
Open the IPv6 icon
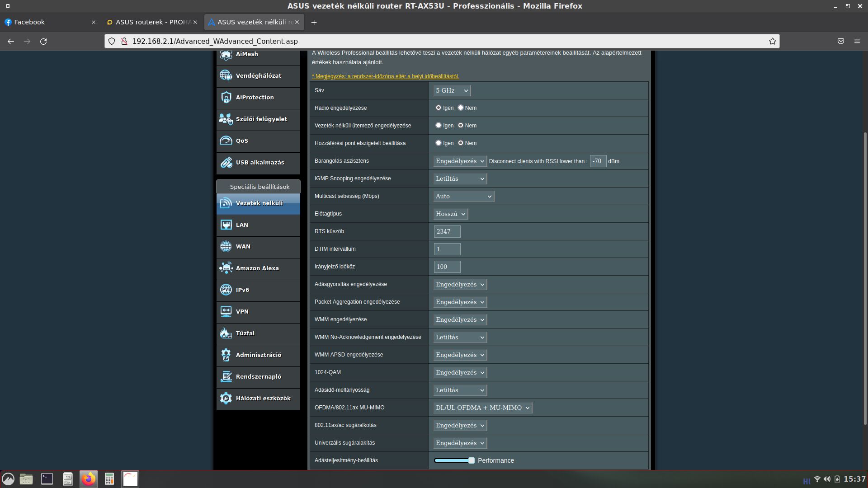coord(226,290)
